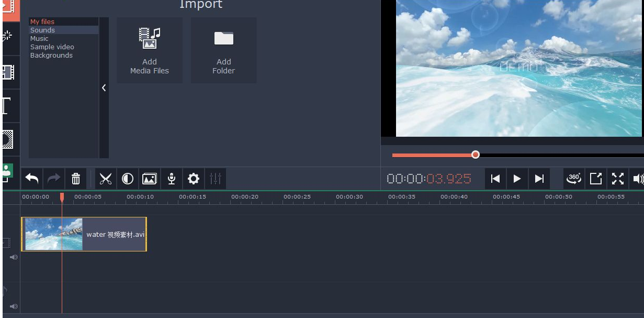This screenshot has height=318, width=644.
Task: Open color adjustments half-circle tool
Action: pos(128,179)
